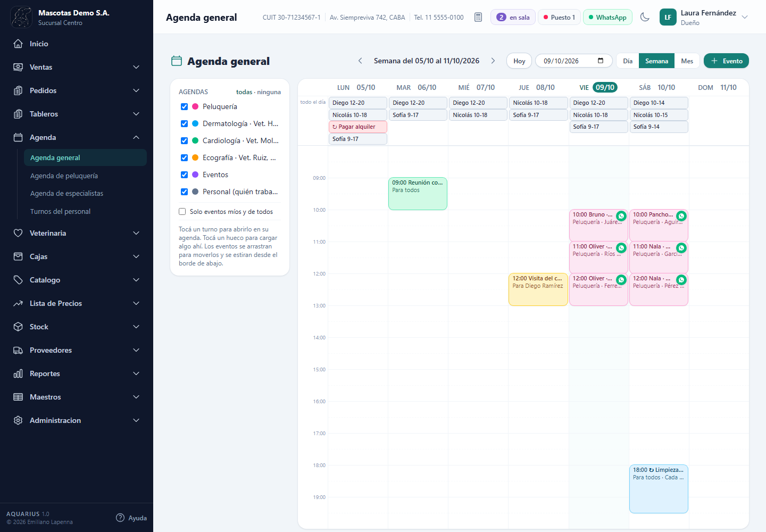Click the Catalogo tag icon
Screen dimensions: 766x532
point(18,280)
